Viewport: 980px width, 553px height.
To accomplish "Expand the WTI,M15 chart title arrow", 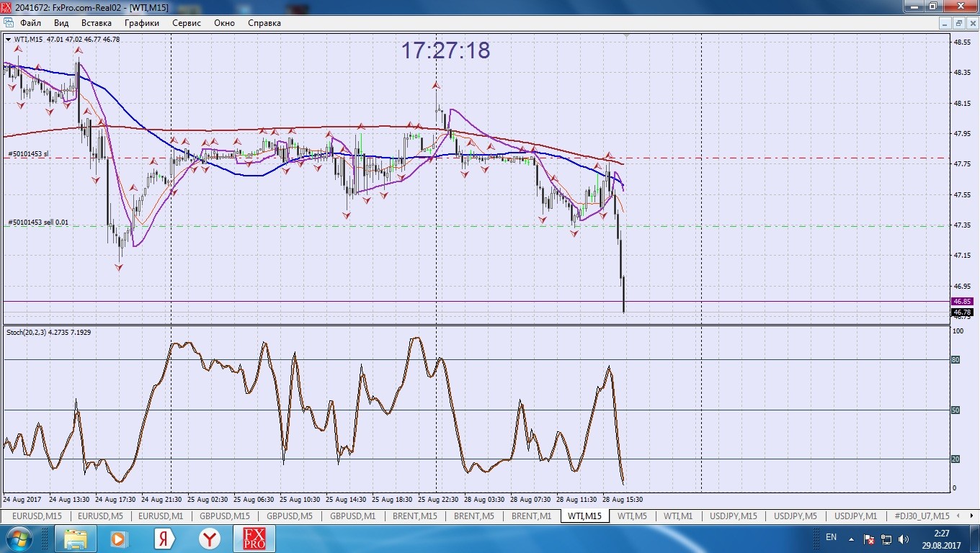I will [8, 40].
